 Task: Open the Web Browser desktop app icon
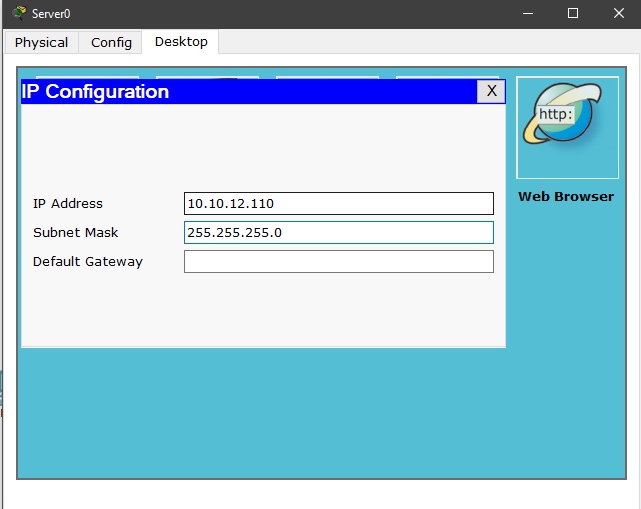coord(567,128)
